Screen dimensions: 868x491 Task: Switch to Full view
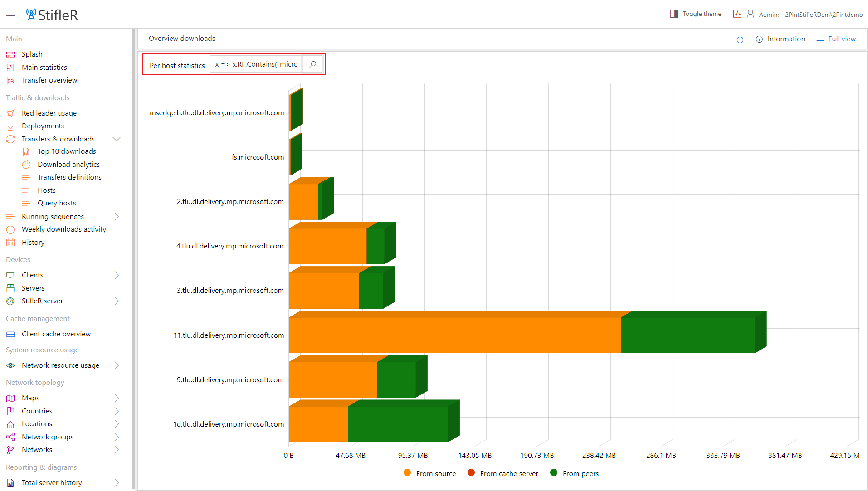[836, 39]
